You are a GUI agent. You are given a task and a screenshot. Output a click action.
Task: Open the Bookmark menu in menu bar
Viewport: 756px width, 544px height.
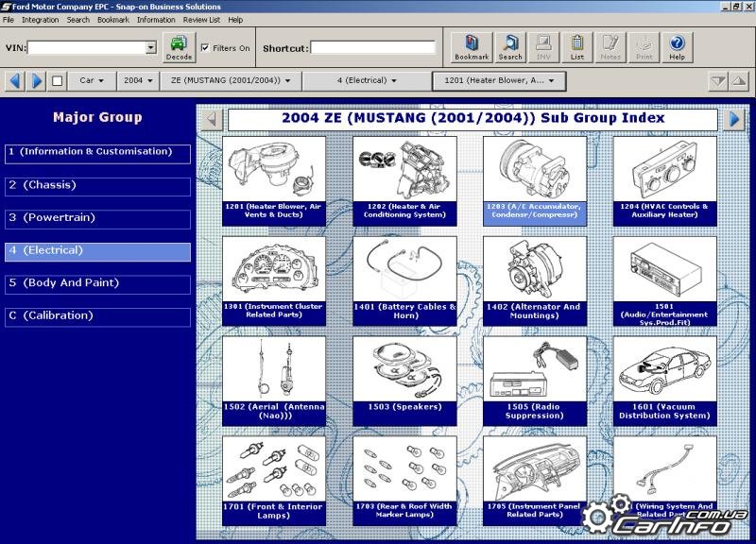[113, 20]
